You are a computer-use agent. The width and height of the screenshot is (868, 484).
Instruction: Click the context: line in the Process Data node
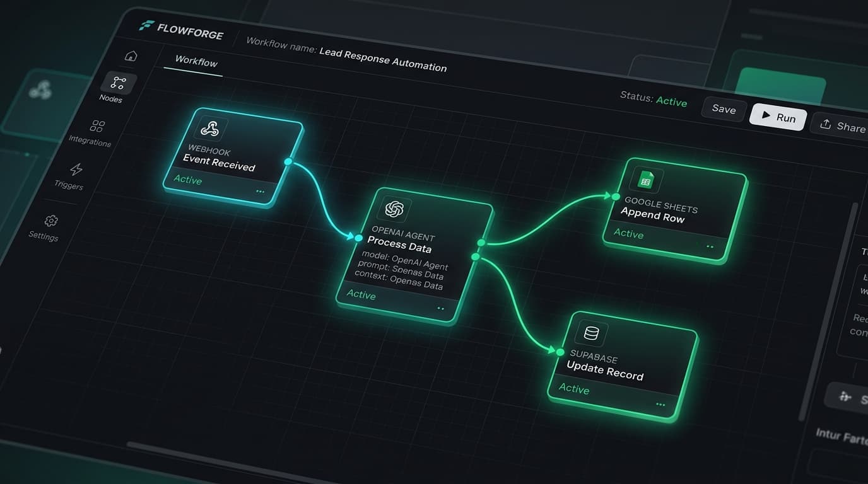coord(398,280)
